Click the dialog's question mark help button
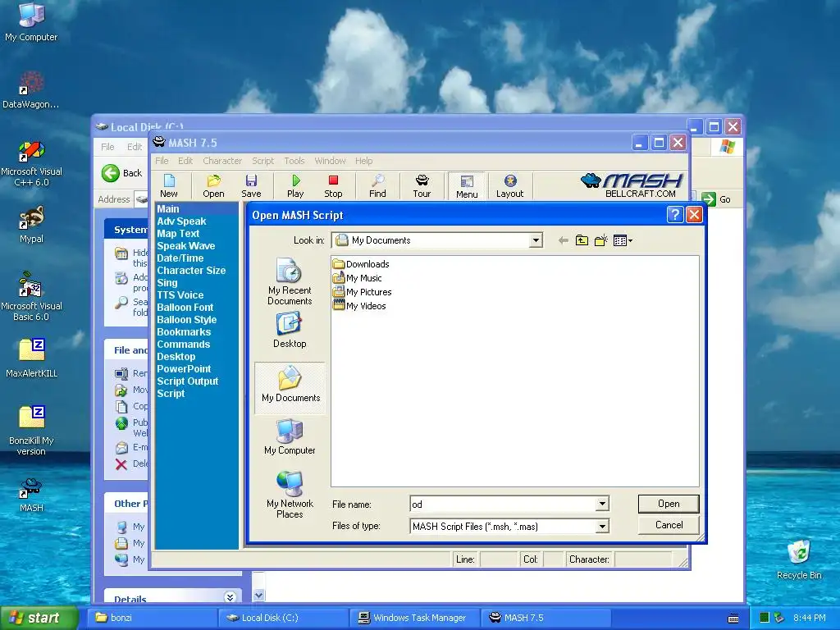This screenshot has height=630, width=840. point(675,215)
